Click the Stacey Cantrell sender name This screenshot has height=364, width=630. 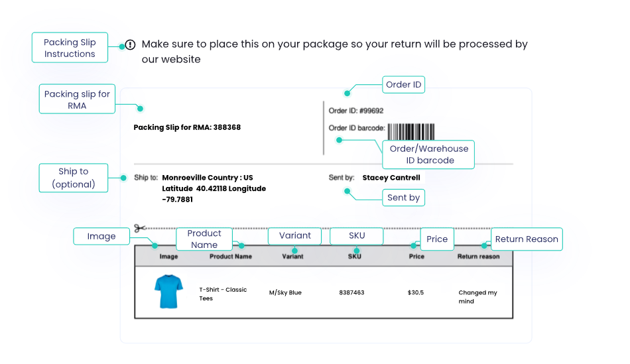pyautogui.click(x=391, y=178)
